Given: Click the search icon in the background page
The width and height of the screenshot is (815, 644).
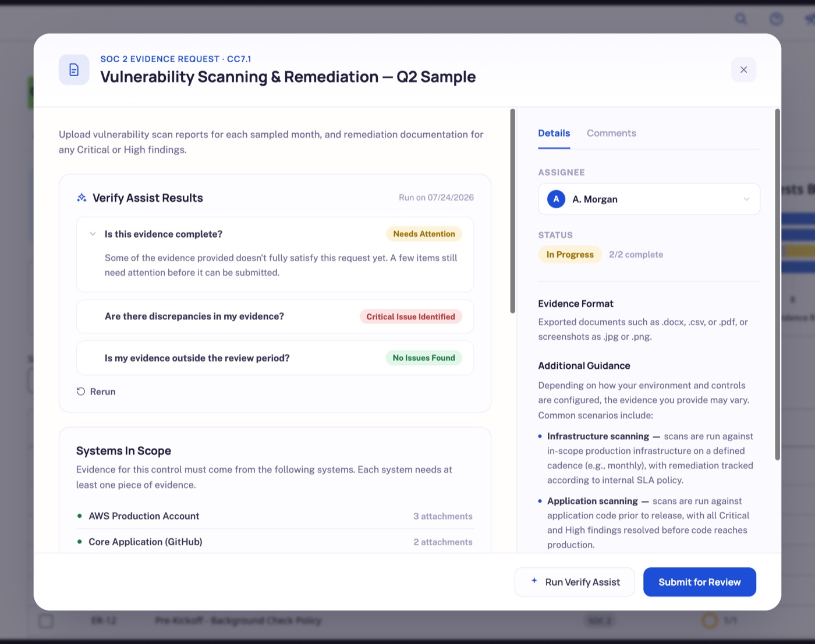Looking at the screenshot, I should pos(741,19).
